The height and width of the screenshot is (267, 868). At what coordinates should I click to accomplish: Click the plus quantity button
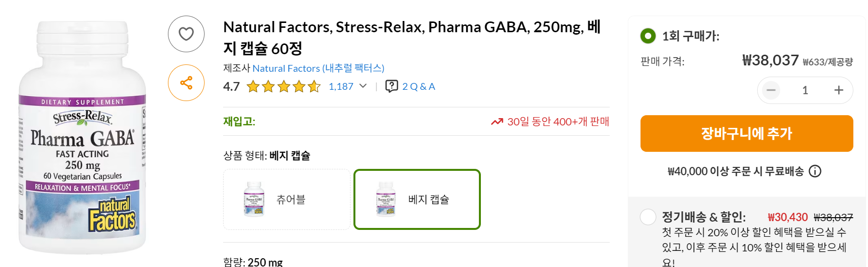click(839, 90)
